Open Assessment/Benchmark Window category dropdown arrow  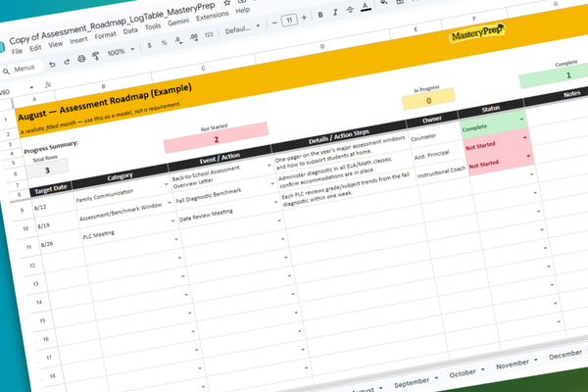(x=170, y=203)
